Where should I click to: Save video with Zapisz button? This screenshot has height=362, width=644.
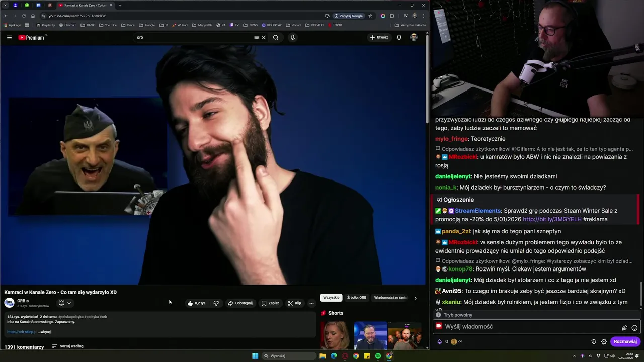point(270,303)
